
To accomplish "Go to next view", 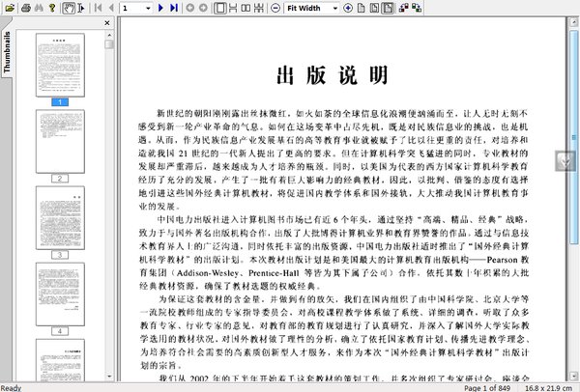I will pyautogui.click(x=203, y=8).
